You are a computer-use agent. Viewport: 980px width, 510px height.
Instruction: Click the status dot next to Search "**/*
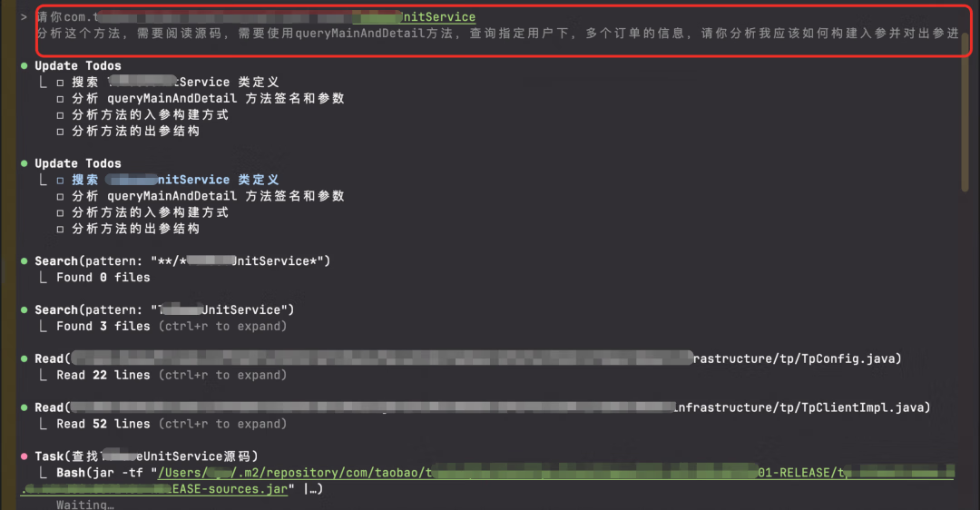tap(24, 261)
